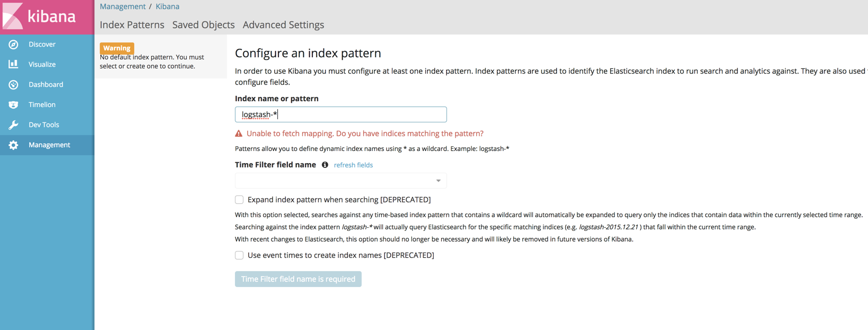Click the Management breadcrumb link
The width and height of the screenshot is (868, 330).
(122, 6)
